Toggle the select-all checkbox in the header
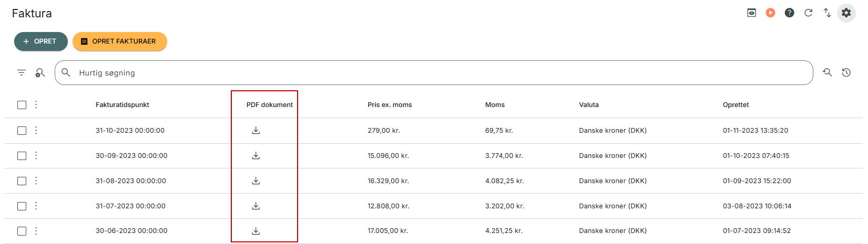This screenshot has height=244, width=868. tap(22, 105)
